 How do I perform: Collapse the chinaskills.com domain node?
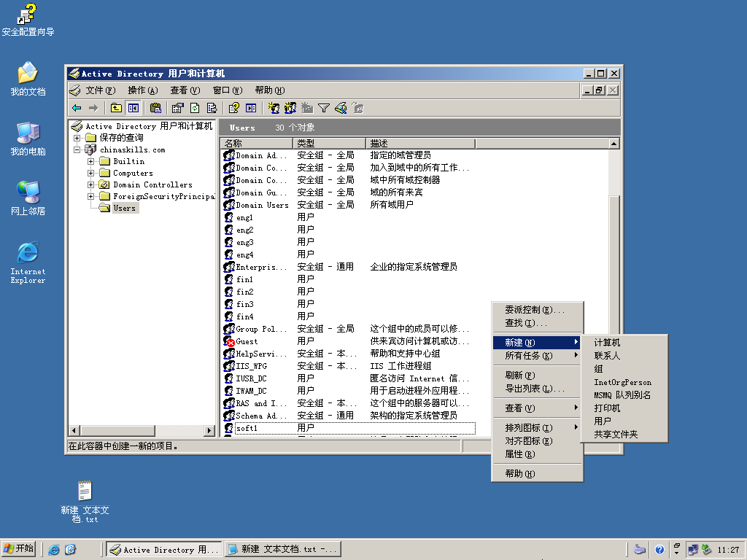coord(77,149)
